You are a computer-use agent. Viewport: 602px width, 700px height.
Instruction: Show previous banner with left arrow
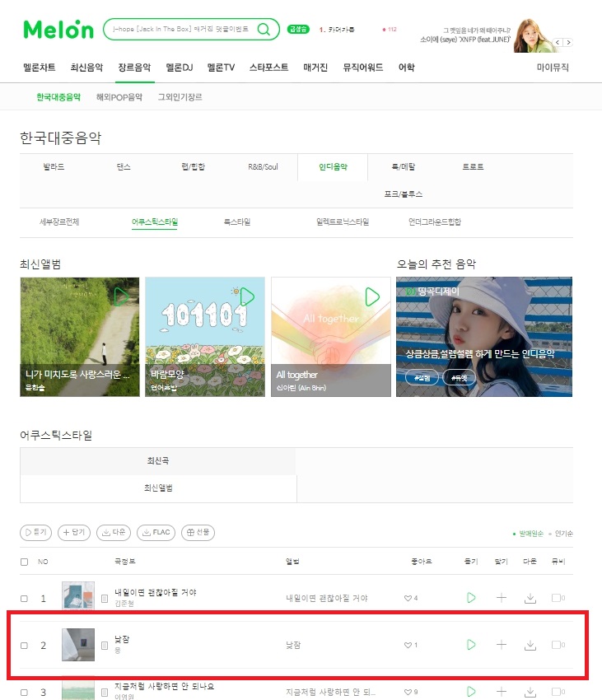pos(558,42)
